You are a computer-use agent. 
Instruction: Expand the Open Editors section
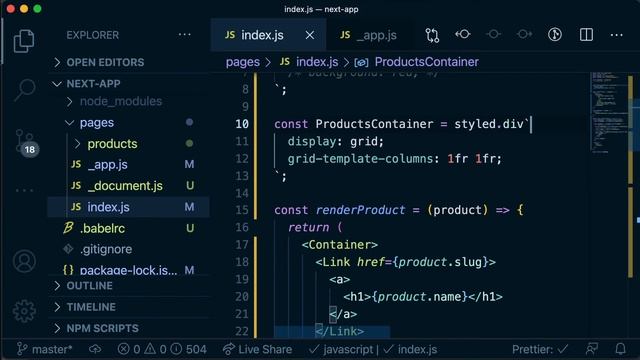click(129, 62)
